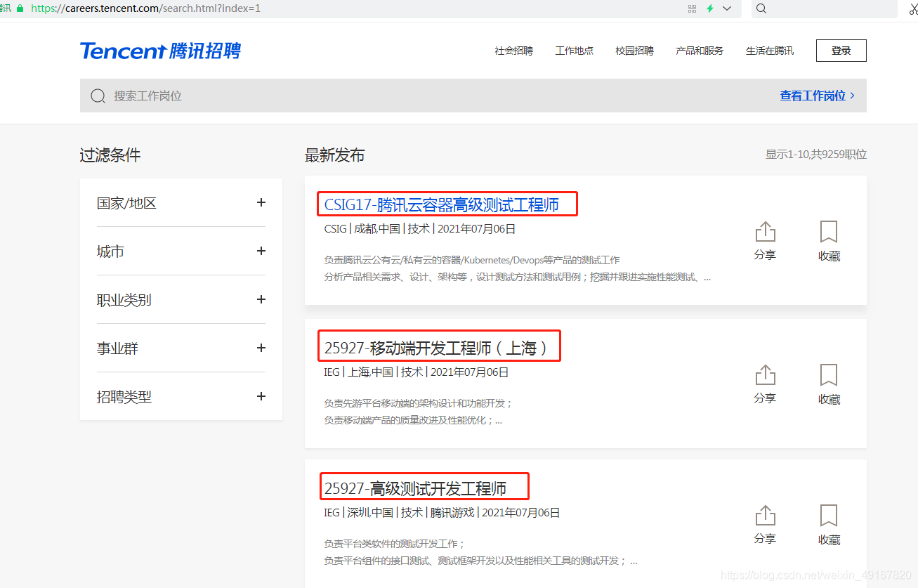Click the green lock security icon
Image resolution: width=918 pixels, height=588 pixels.
pyautogui.click(x=20, y=8)
